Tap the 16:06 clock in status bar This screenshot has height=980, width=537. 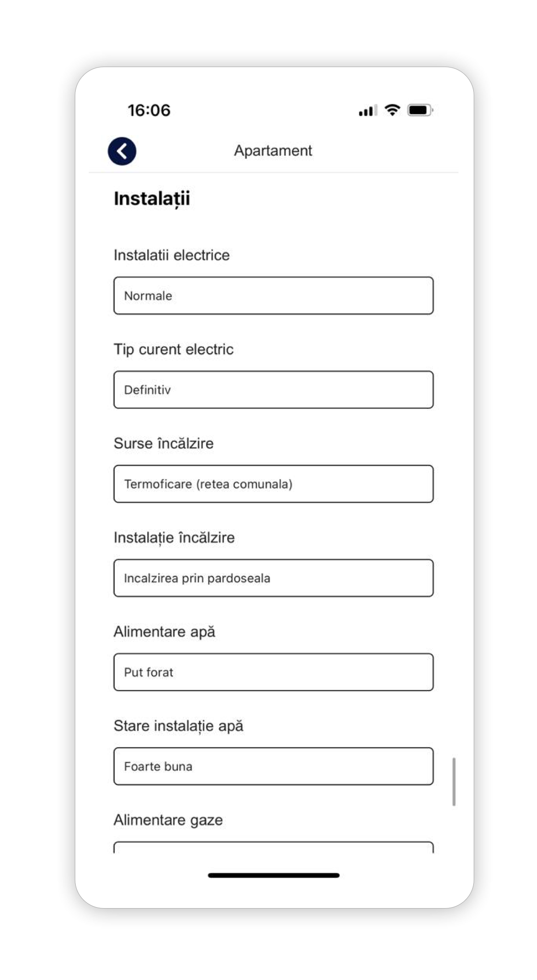(x=149, y=110)
